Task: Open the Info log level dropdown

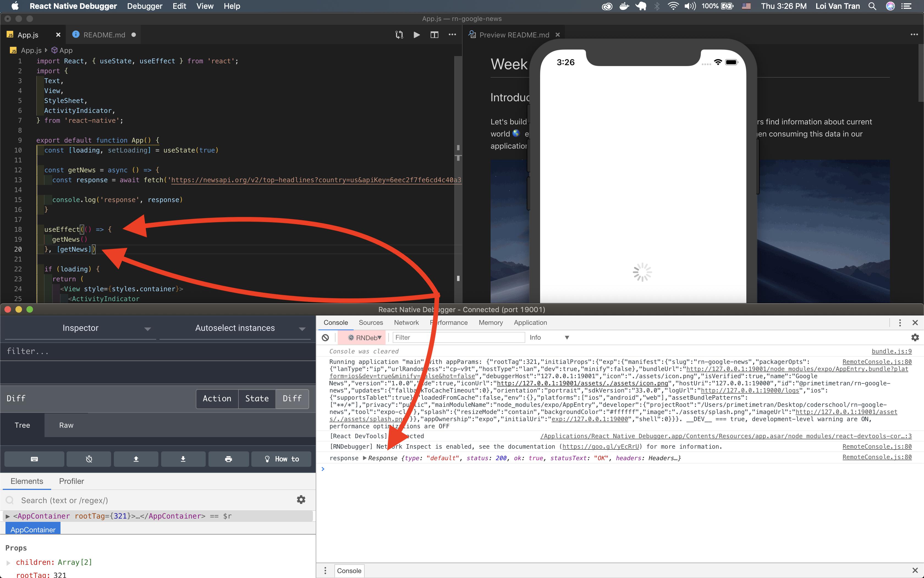Action: pyautogui.click(x=549, y=337)
